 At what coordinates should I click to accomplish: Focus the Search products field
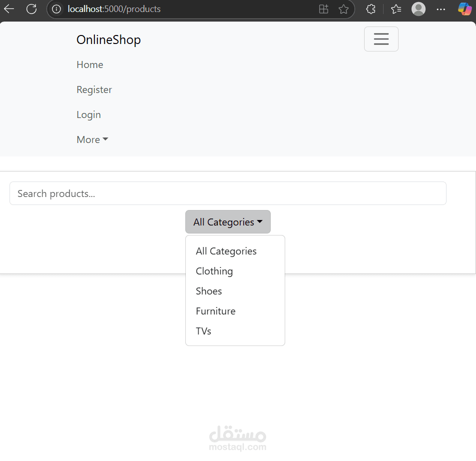[228, 193]
